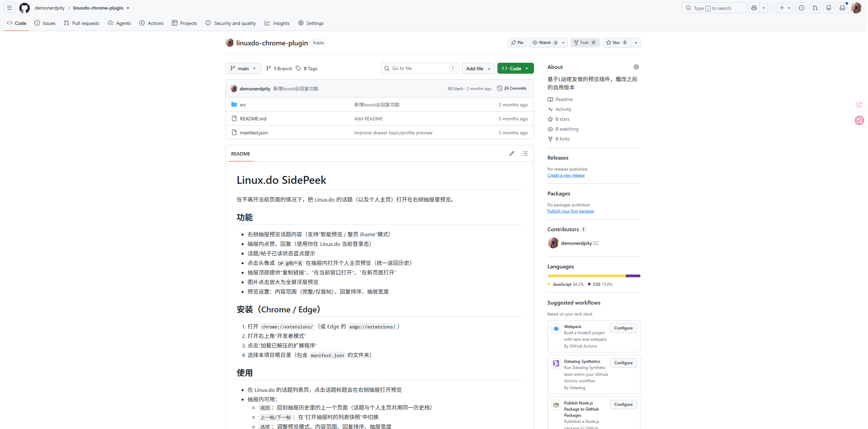Configure the Datadog Synthetics workflow
The image size is (868, 429).
[x=623, y=363]
